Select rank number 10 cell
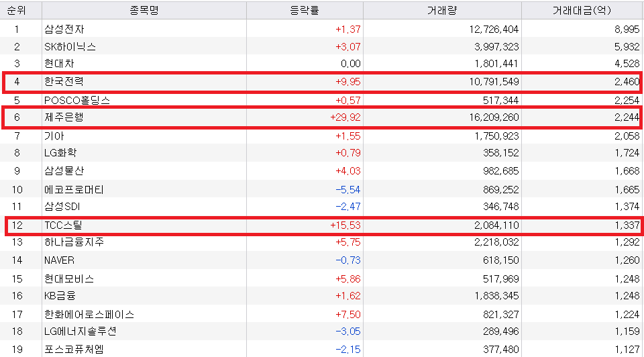Viewport: 644px width, 357px height. (x=17, y=190)
